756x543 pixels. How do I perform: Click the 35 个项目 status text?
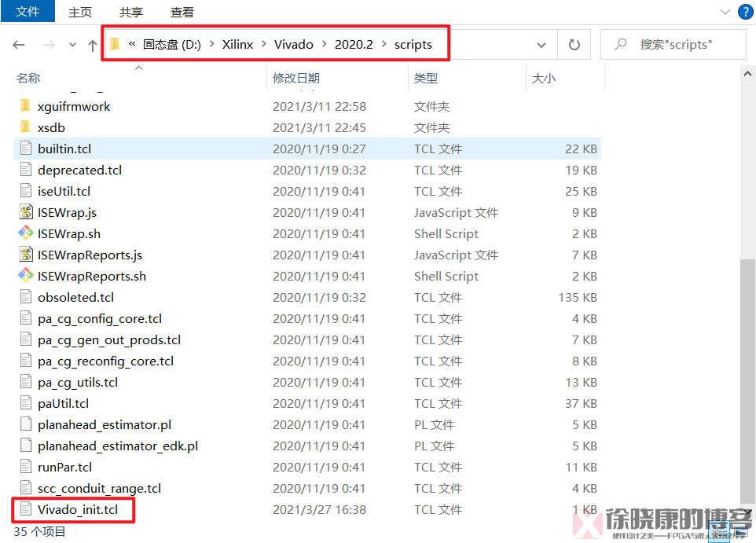39,531
